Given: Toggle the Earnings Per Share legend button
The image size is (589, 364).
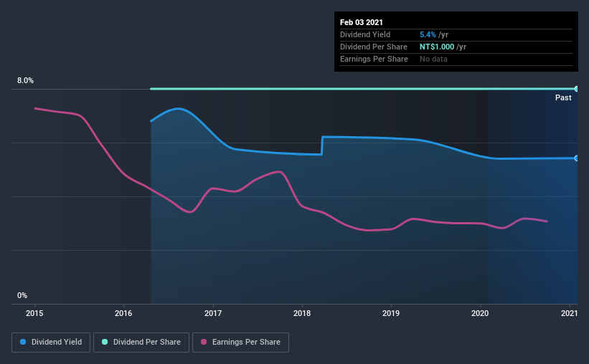Looking at the screenshot, I should [x=240, y=343].
